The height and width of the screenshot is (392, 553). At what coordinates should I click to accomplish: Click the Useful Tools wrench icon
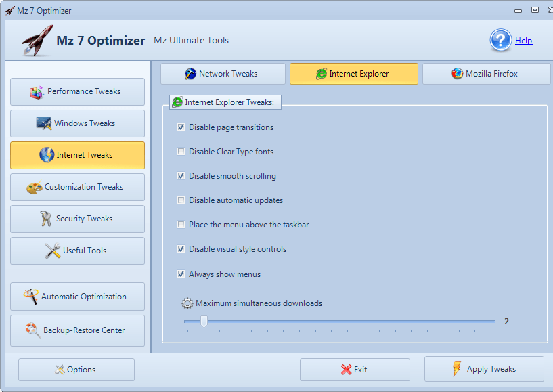pos(53,251)
